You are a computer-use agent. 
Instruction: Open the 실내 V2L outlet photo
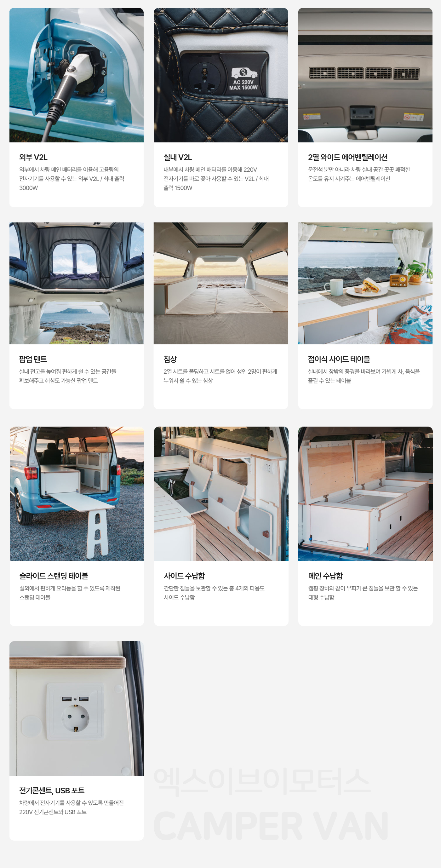point(221,75)
